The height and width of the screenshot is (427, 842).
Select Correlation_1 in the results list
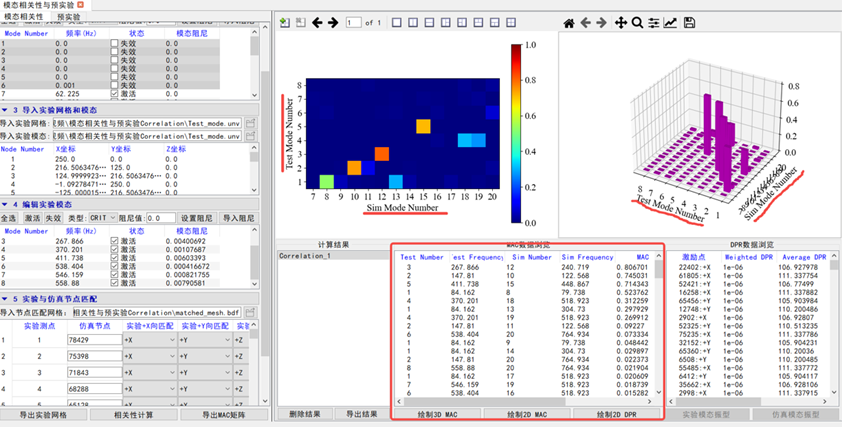[x=331, y=256]
